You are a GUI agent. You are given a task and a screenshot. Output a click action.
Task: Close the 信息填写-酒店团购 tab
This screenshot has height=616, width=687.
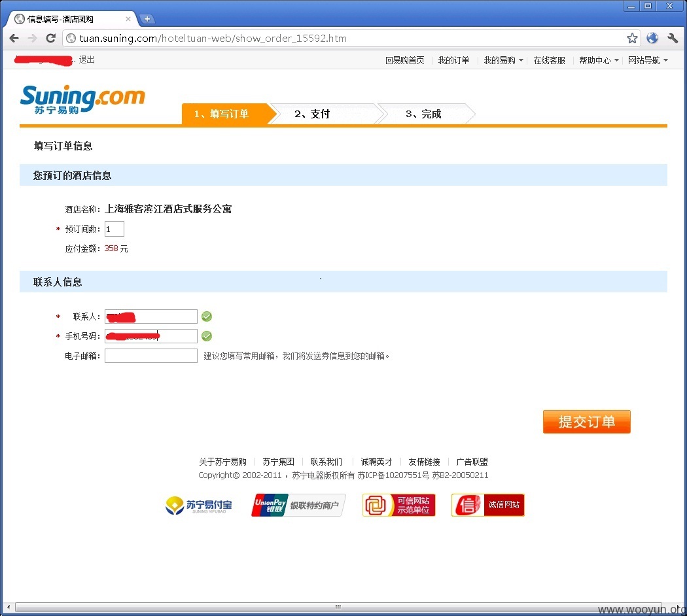128,19
